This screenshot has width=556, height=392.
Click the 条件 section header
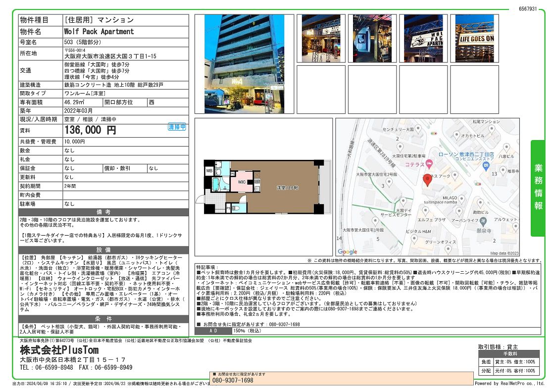tap(103, 319)
